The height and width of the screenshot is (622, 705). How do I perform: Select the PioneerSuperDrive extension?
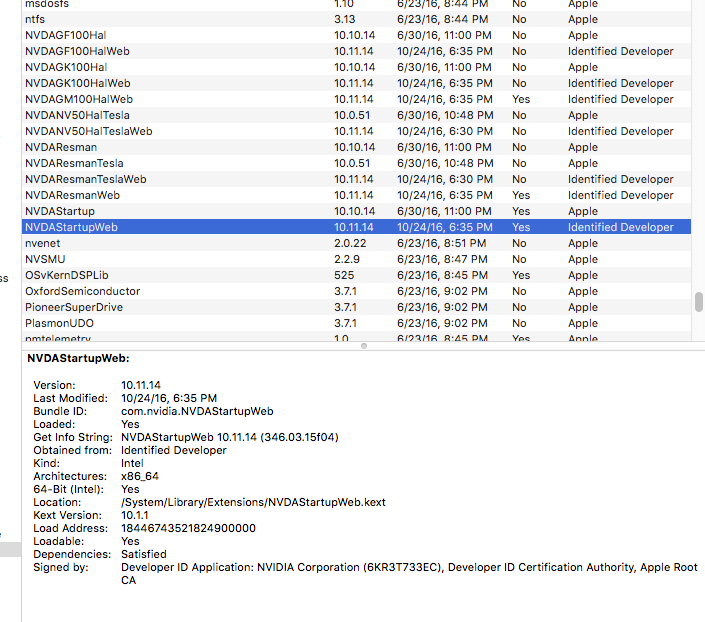(356, 308)
